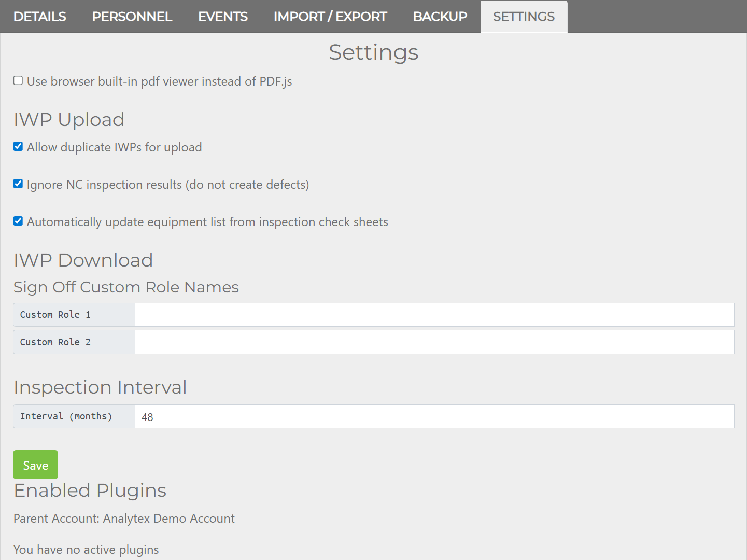The image size is (747, 560).
Task: Click the 'IWP Download' section heading
Action: [83, 260]
